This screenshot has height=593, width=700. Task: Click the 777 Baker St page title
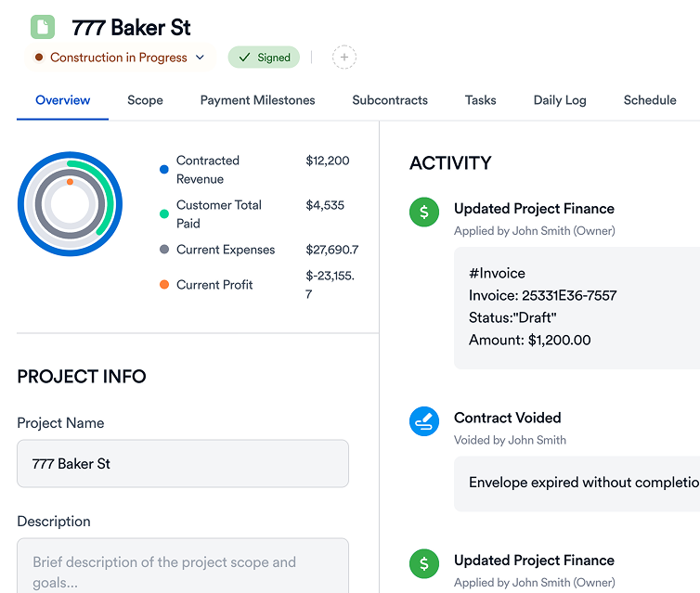(x=131, y=28)
